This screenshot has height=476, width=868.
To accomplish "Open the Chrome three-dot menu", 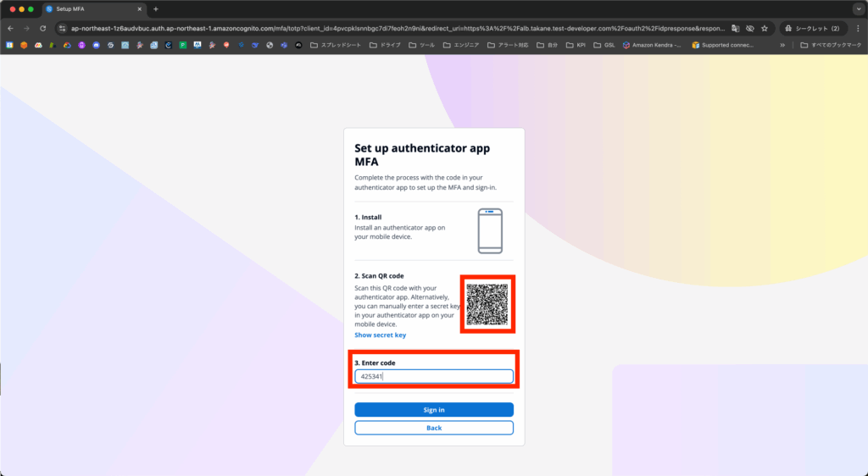I will pos(858,28).
